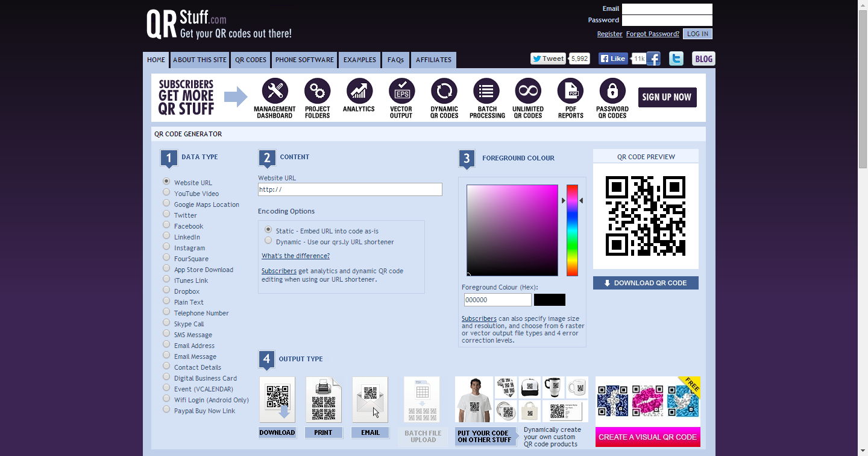The height and width of the screenshot is (456, 868).
Task: Click the Password login field
Action: click(x=667, y=21)
